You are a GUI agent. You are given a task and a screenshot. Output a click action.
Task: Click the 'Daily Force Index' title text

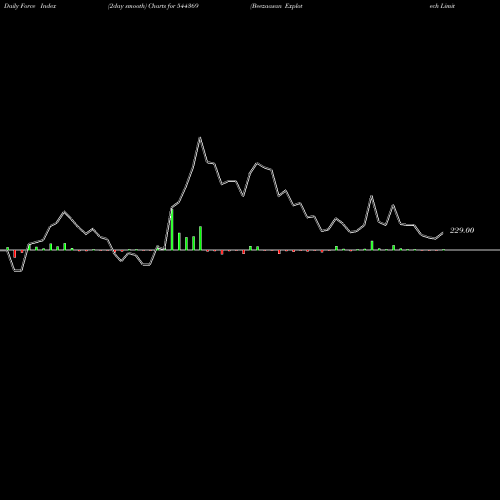click(30, 6)
